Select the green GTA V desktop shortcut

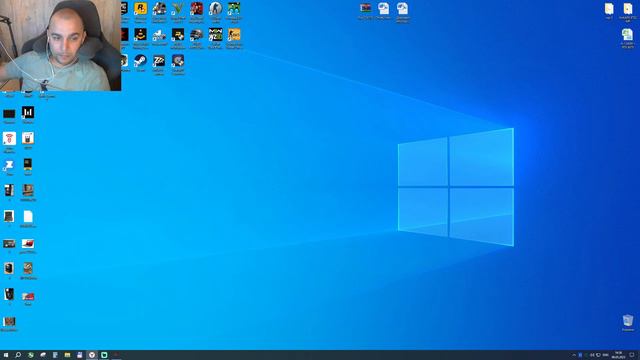[178, 9]
